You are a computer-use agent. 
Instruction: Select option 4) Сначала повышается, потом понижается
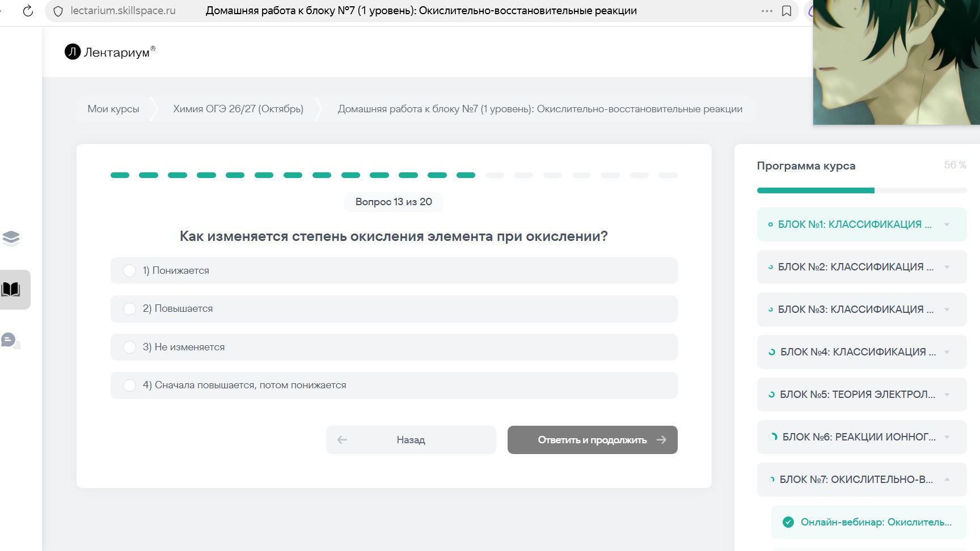click(x=129, y=385)
